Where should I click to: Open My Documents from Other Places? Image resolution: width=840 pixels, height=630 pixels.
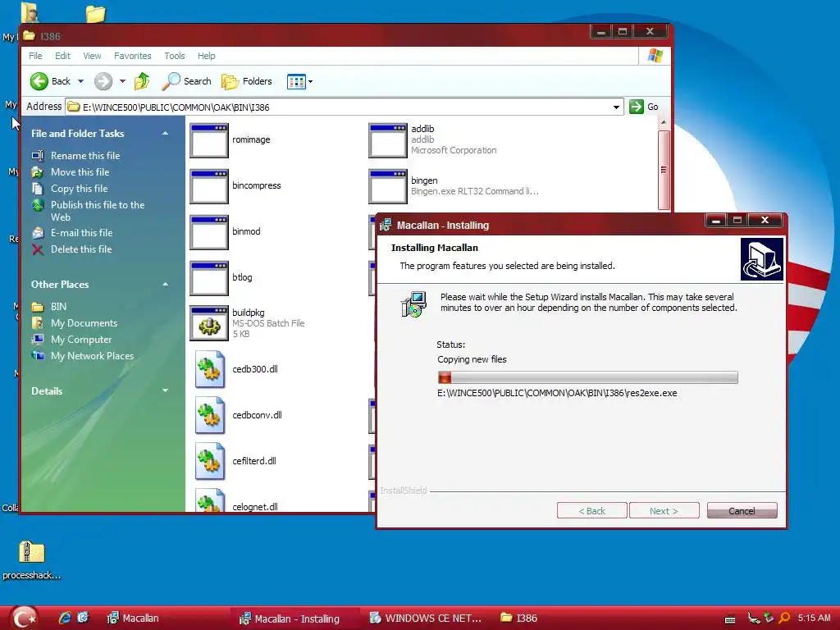(84, 323)
